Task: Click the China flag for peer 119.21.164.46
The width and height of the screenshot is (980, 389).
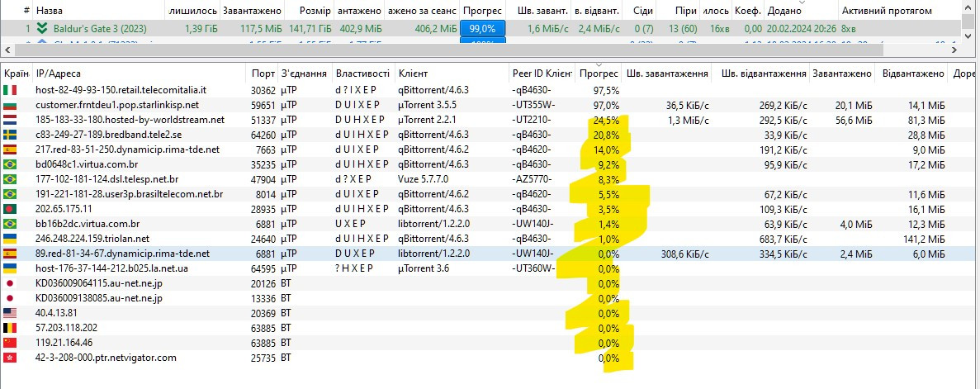Action: 11,343
